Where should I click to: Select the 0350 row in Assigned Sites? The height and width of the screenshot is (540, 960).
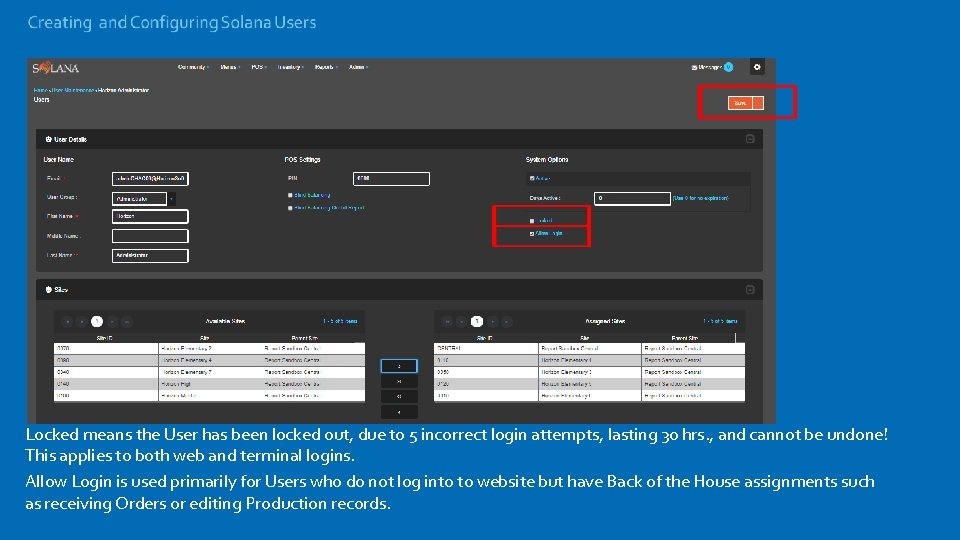[590, 372]
